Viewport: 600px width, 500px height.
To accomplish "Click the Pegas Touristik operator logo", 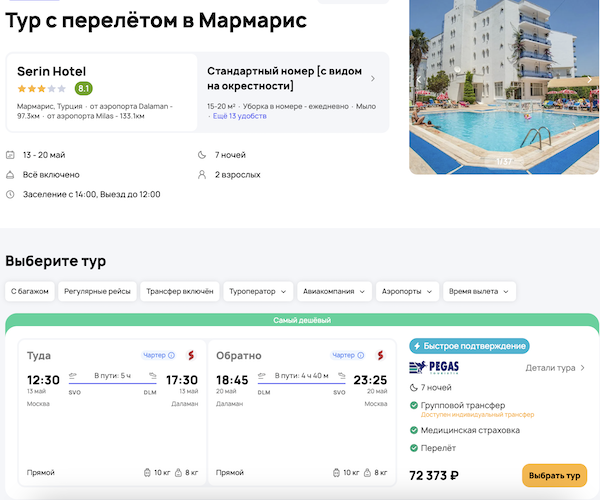I will point(435,368).
